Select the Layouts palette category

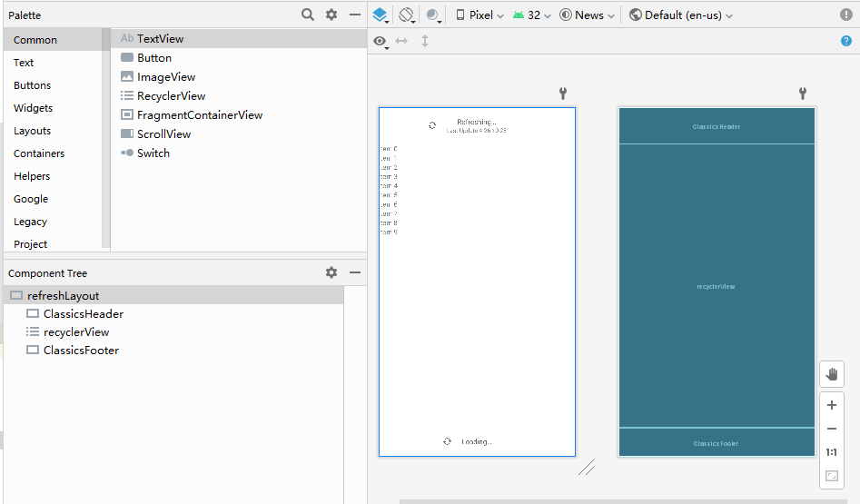click(x=32, y=131)
